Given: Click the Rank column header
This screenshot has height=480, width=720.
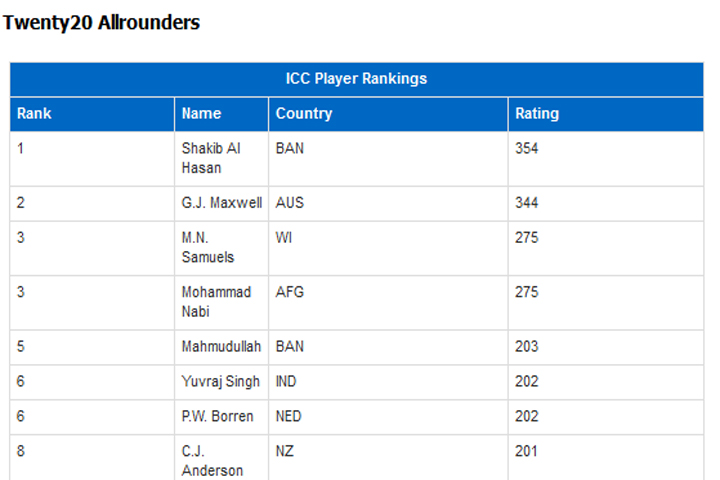Looking at the screenshot, I should (x=92, y=114).
